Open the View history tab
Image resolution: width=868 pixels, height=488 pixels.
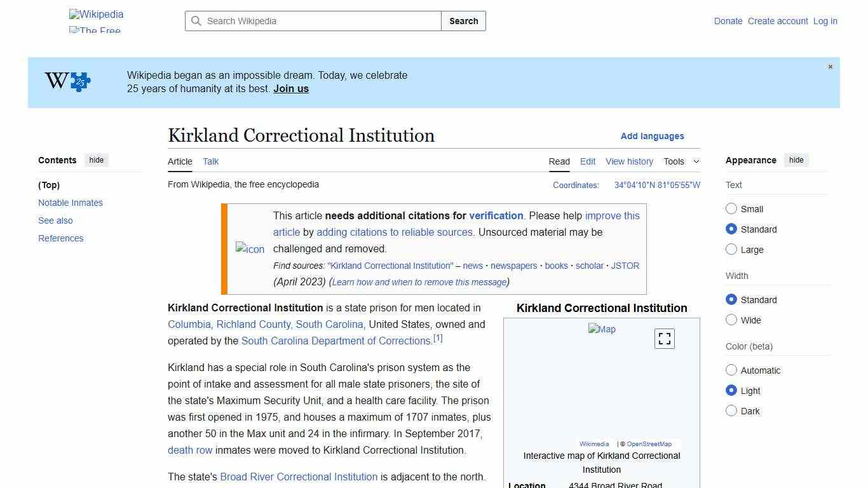629,161
